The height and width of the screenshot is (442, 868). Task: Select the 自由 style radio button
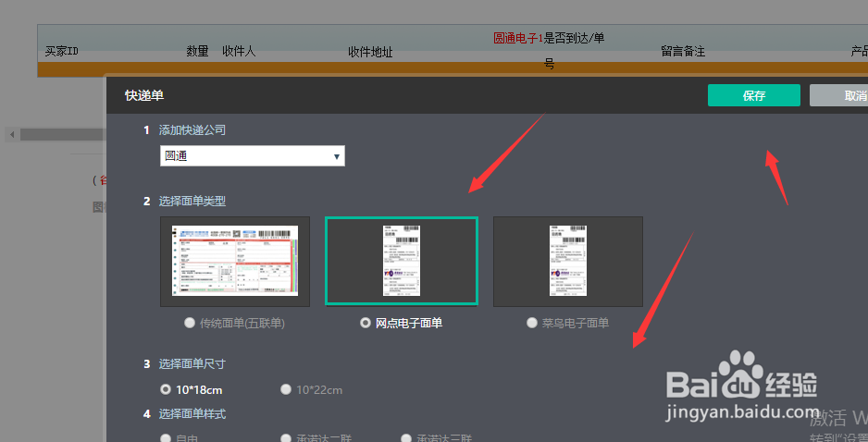click(x=166, y=438)
